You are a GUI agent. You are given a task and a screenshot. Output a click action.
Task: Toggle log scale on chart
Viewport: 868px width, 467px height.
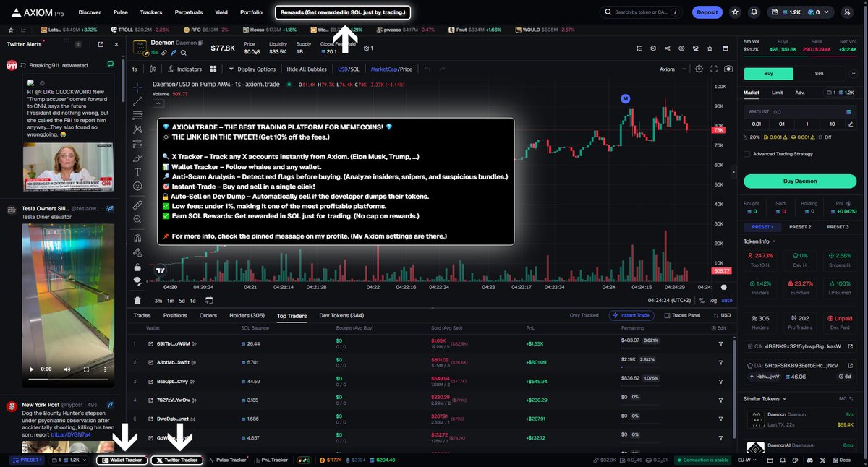pyautogui.click(x=713, y=300)
